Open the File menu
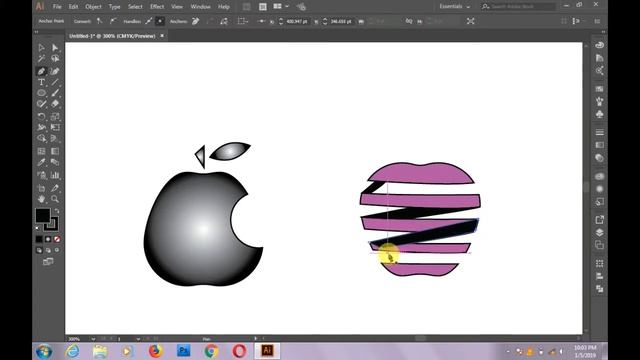The width and height of the screenshot is (640, 360). point(57,7)
